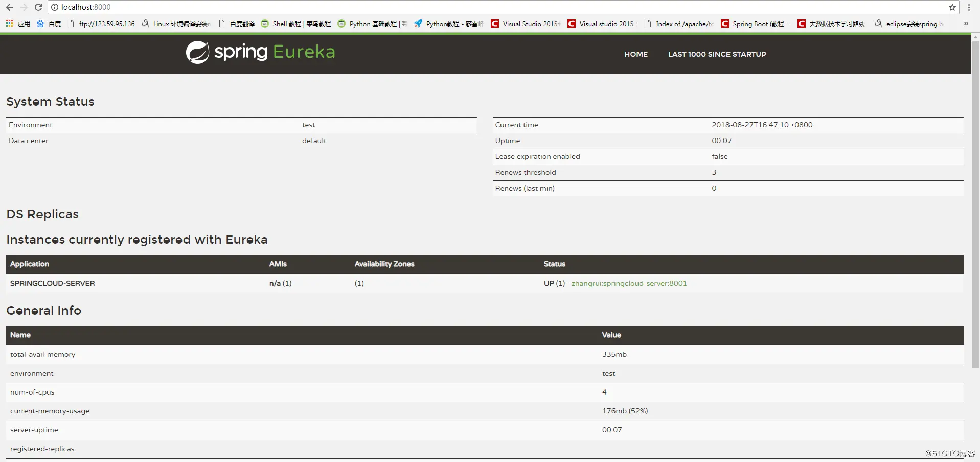Open the rocket-icon Python tutorial bookmark
This screenshot has width=980, height=462.
point(449,24)
